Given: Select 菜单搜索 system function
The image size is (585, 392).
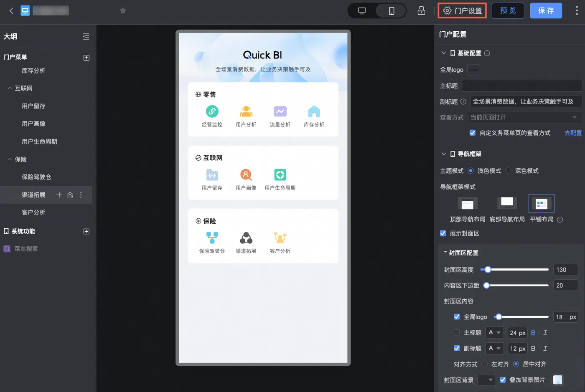Looking at the screenshot, I should (26, 249).
